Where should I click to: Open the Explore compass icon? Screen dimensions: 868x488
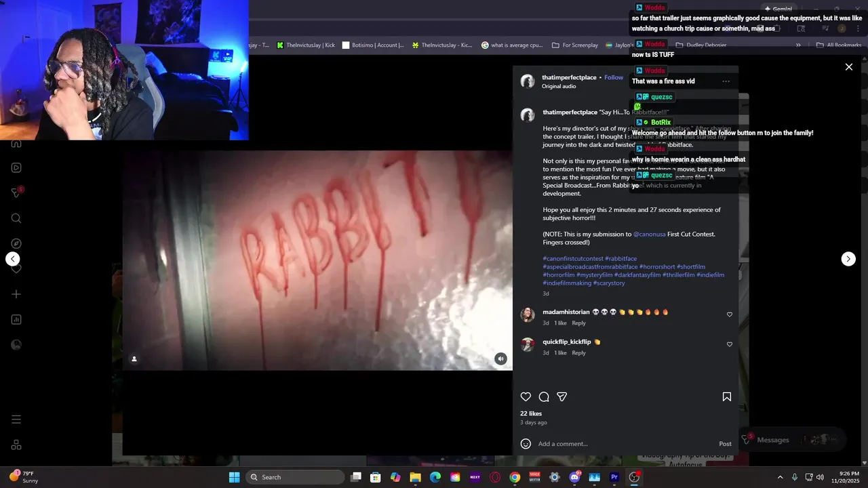(16, 243)
